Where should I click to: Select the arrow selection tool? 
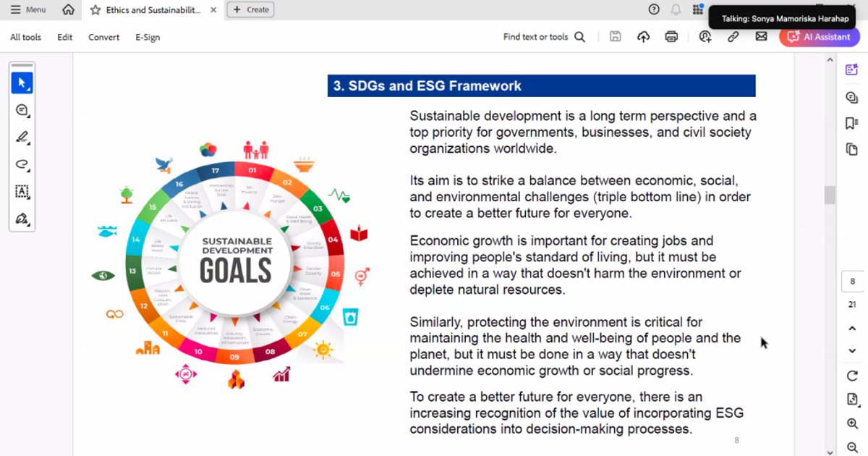(x=22, y=83)
